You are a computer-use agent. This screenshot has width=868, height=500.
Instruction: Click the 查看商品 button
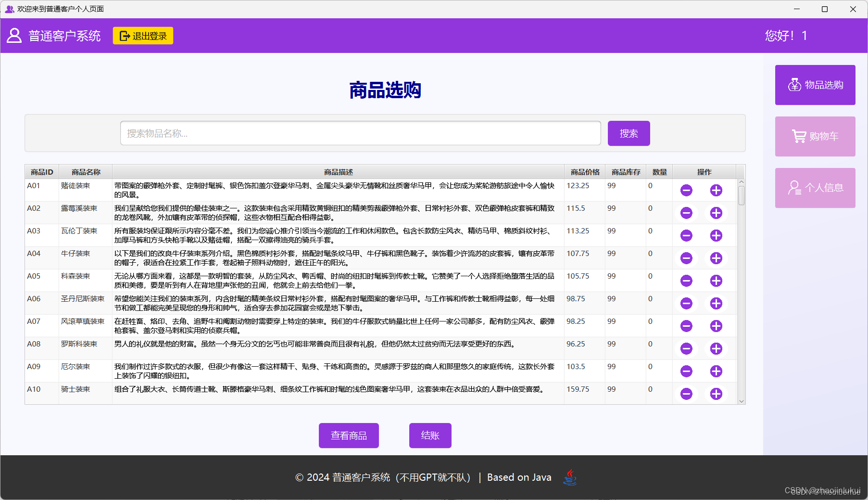(x=349, y=435)
